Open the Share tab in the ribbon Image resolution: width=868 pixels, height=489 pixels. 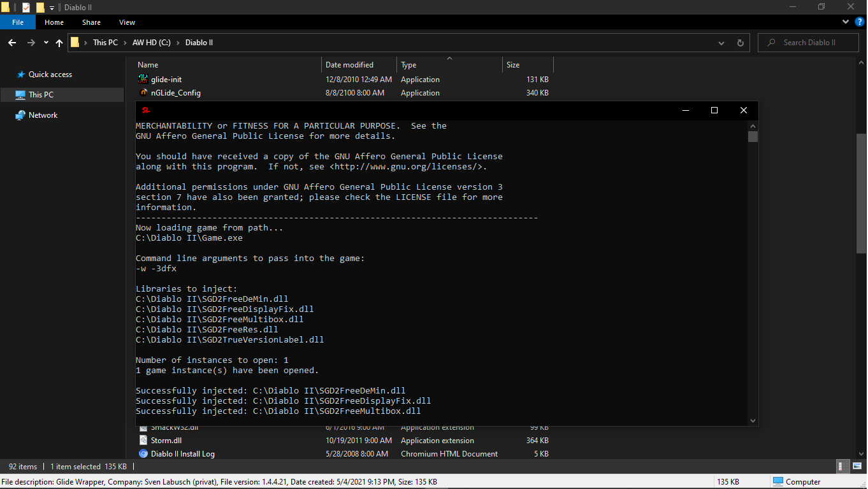91,22
